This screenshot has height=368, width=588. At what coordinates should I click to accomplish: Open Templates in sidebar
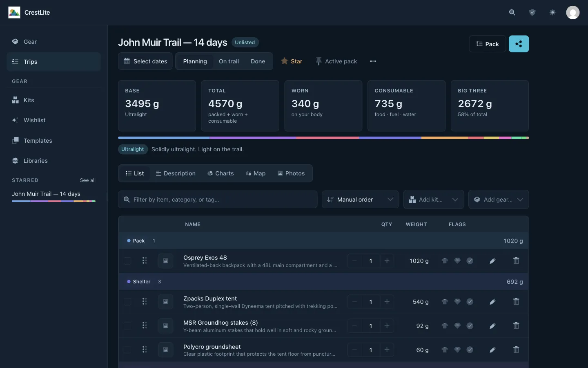(x=53, y=141)
